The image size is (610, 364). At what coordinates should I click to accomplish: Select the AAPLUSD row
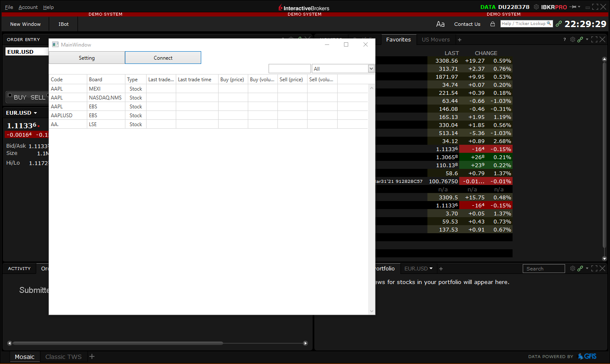pyautogui.click(x=208, y=115)
